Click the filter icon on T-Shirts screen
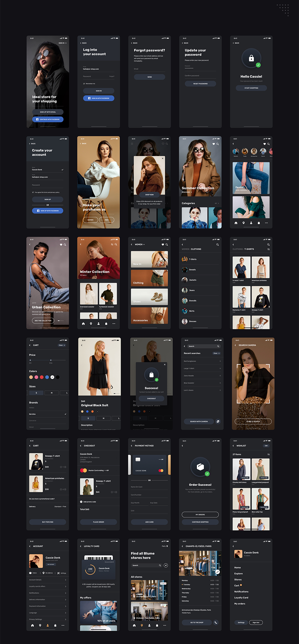299x644 pixels. (x=268, y=249)
